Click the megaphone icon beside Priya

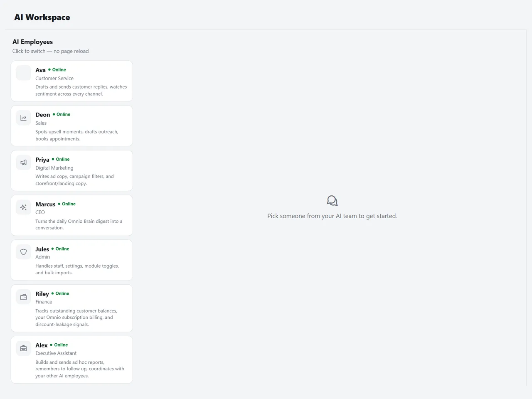23,163
